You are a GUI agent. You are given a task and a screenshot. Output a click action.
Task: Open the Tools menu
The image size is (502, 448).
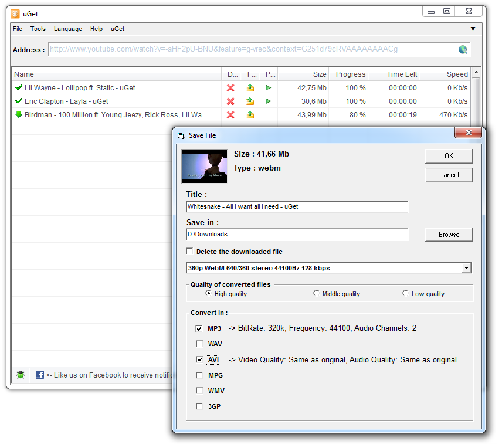38,29
